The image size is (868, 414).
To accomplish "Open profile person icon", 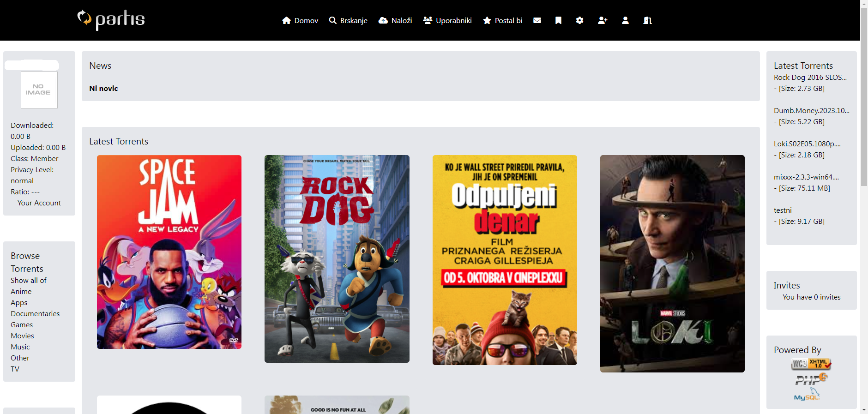I will (x=625, y=20).
